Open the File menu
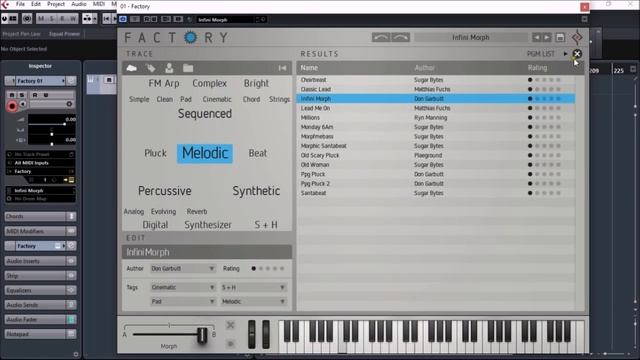The width and height of the screenshot is (640, 360). [20, 4]
